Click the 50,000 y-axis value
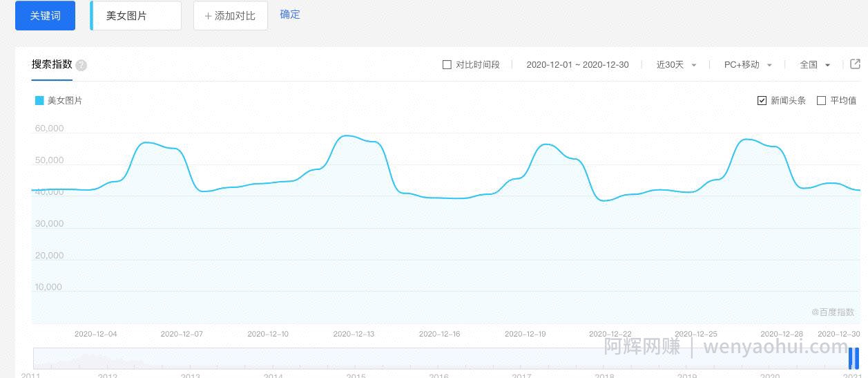868x378 pixels. point(49,160)
